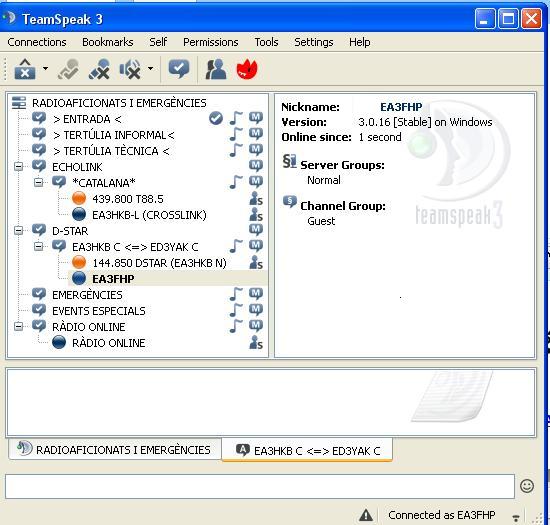
Task: Focus the chat message input field
Action: (260, 486)
